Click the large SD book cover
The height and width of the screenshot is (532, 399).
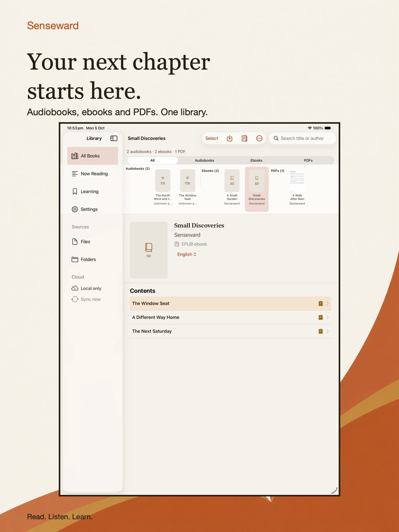point(149,250)
